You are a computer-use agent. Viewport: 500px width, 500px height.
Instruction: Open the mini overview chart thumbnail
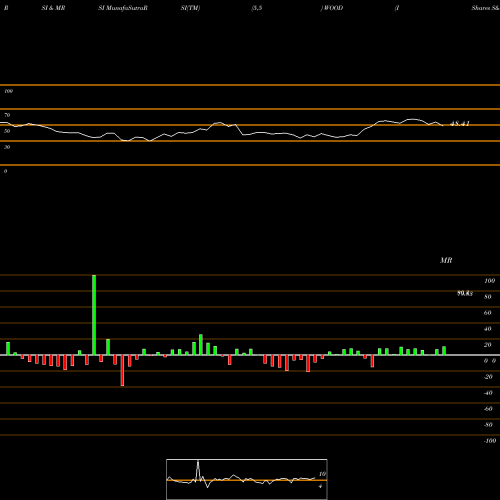pos(247,479)
